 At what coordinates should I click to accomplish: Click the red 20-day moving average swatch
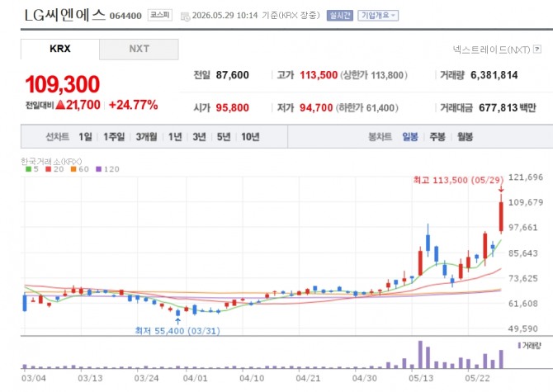(49, 169)
